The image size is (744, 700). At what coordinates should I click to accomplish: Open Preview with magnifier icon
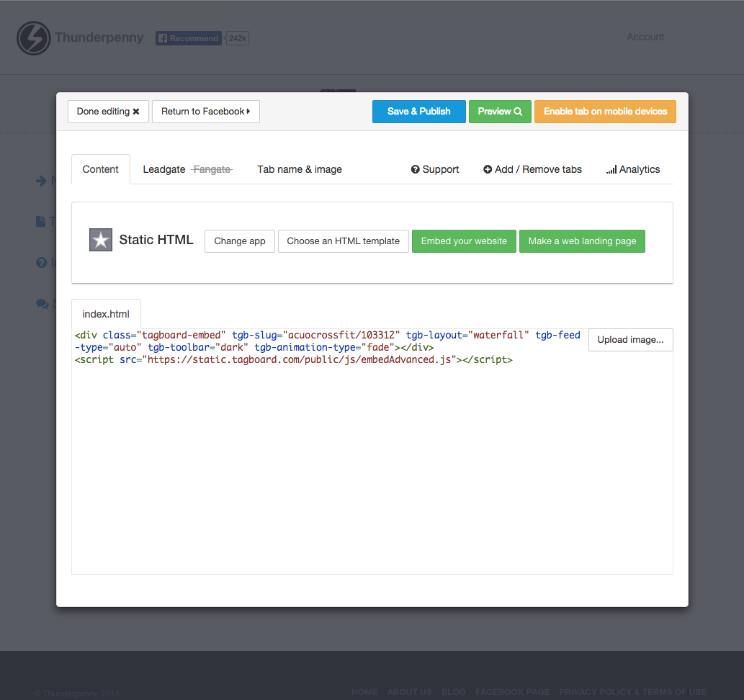(500, 112)
